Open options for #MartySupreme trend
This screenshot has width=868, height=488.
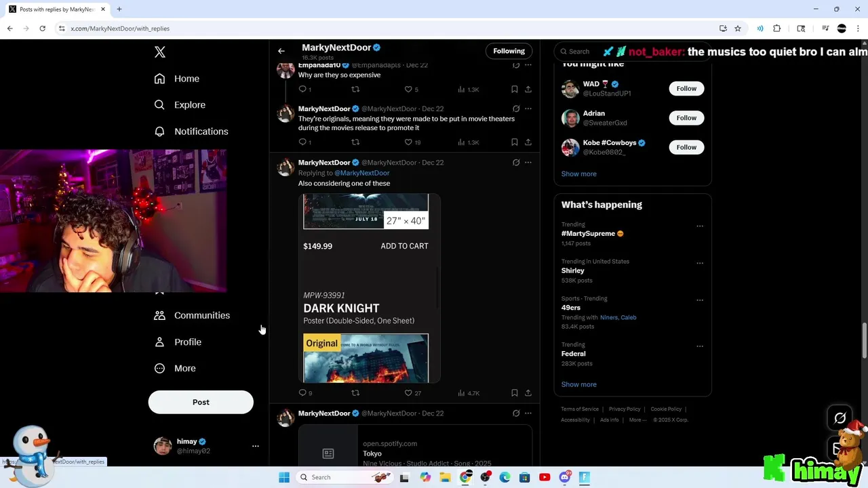700,226
